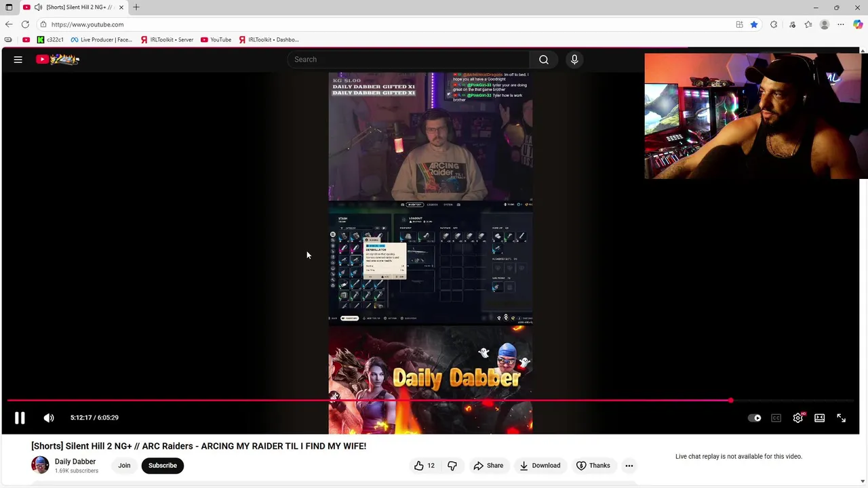Toggle the favorite star for this page
Image resolution: width=868 pixels, height=488 pixels.
coord(754,24)
